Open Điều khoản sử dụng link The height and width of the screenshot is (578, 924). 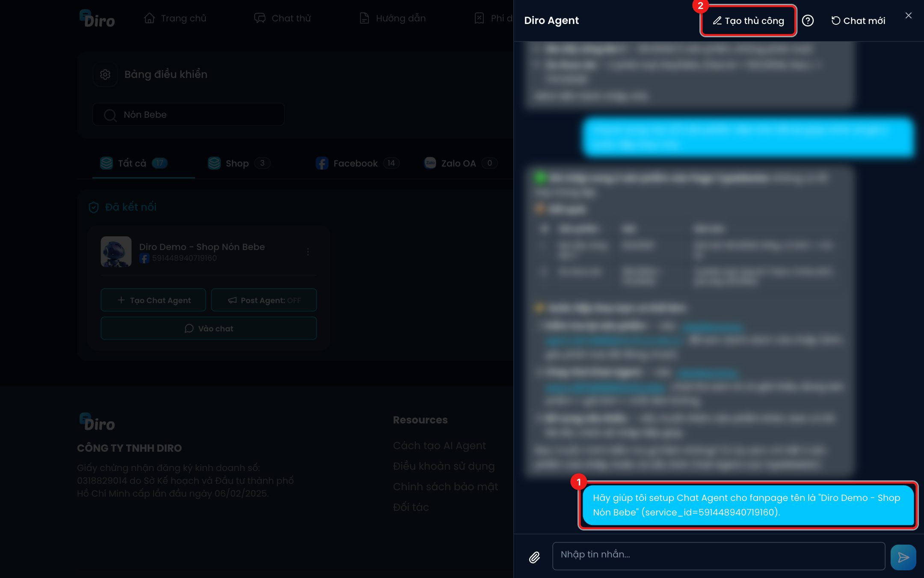click(x=444, y=466)
